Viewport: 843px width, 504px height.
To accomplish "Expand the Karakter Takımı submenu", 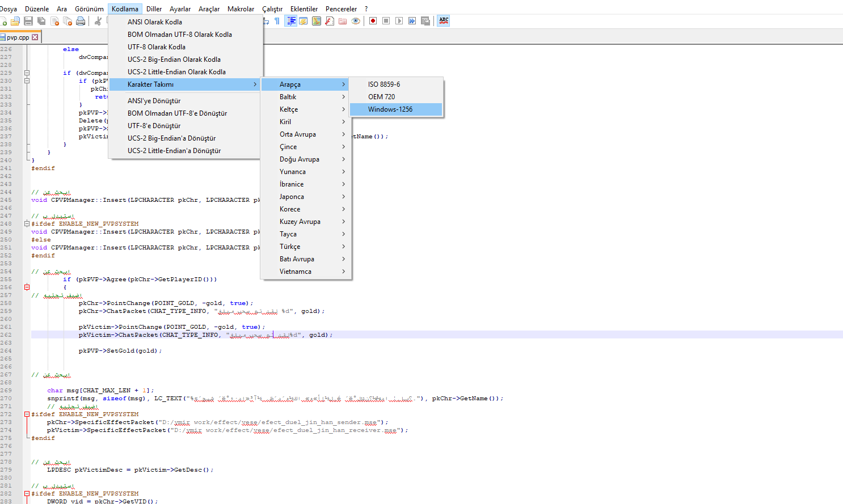I will tap(186, 84).
